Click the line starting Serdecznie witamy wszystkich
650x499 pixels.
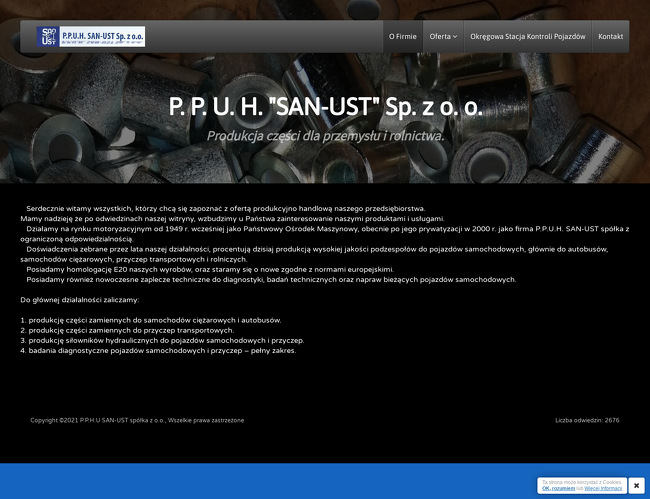[x=226, y=208]
